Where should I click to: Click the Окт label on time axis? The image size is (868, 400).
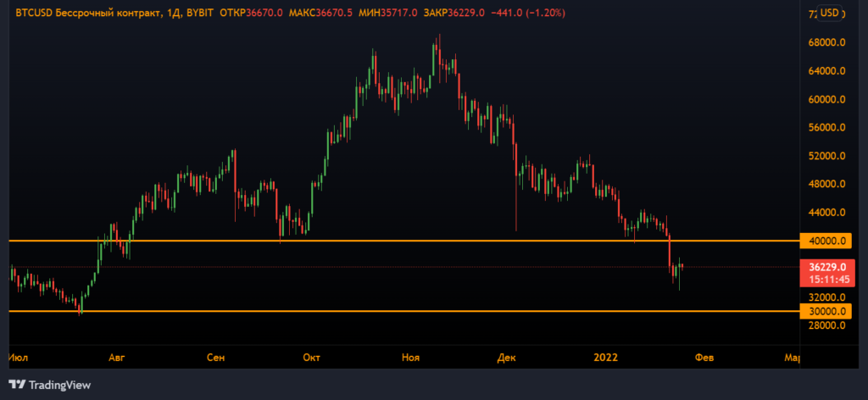[x=312, y=358]
